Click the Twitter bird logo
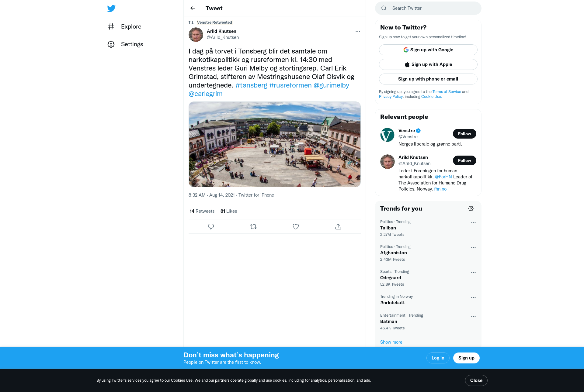The width and height of the screenshot is (584, 392). coord(111,8)
